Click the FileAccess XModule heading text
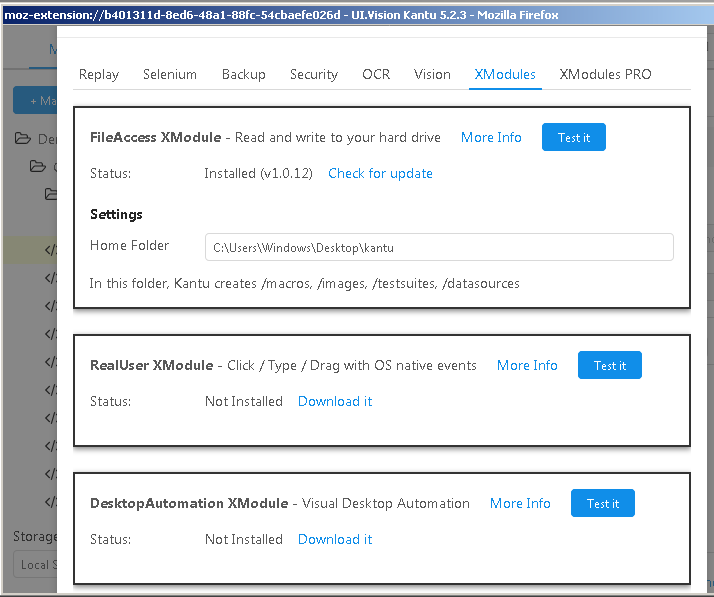 coord(155,137)
